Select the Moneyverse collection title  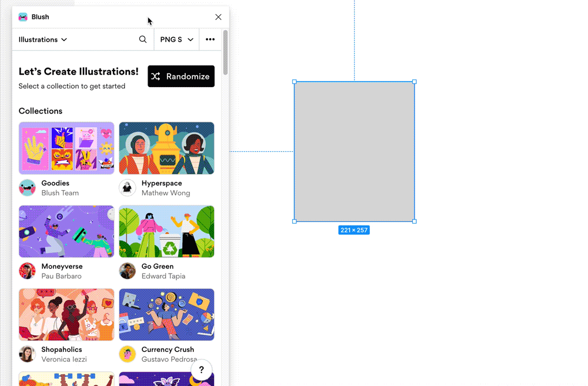[x=62, y=267]
